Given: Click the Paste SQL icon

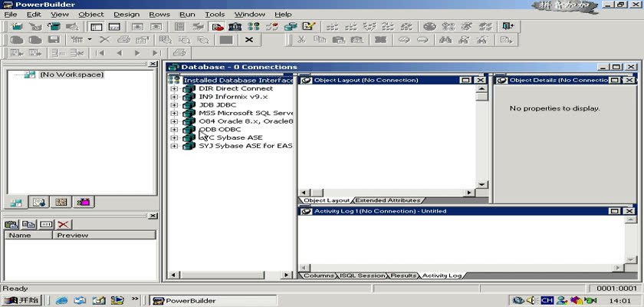Looking at the screenshot, I should tap(357, 40).
